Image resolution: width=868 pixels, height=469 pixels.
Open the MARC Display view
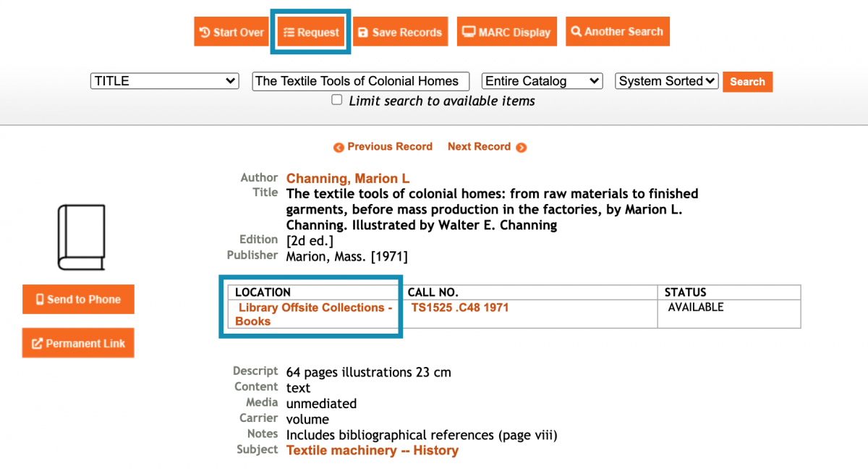pyautogui.click(x=506, y=32)
